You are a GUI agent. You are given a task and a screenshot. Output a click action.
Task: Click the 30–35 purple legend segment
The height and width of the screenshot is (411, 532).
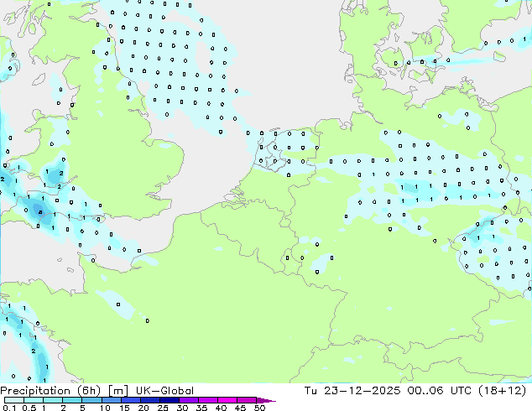coord(189,400)
